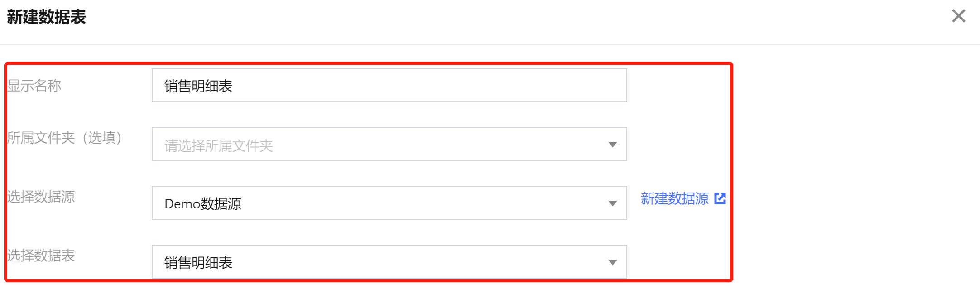Click the 请选择所属文件夹 placeholder text

(x=218, y=145)
